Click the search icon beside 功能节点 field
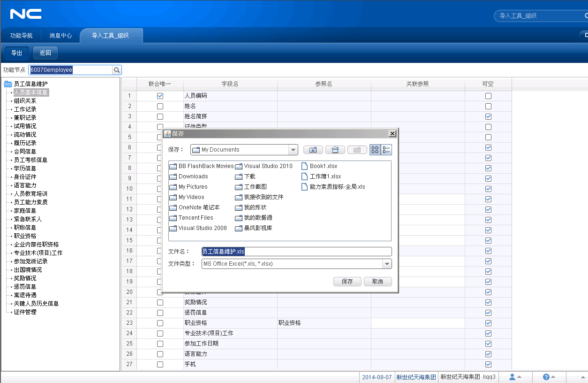The image size is (588, 383). [x=116, y=70]
